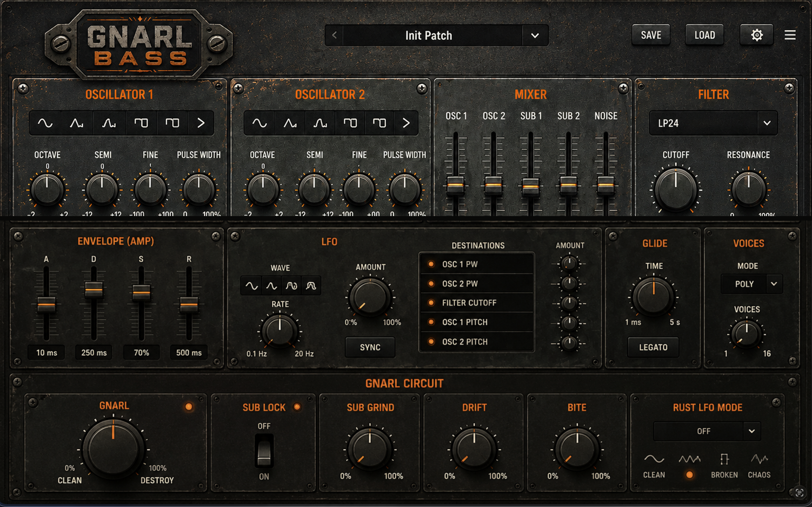Select second waveform in Oscillator 2
812x507 pixels.
pyautogui.click(x=290, y=123)
